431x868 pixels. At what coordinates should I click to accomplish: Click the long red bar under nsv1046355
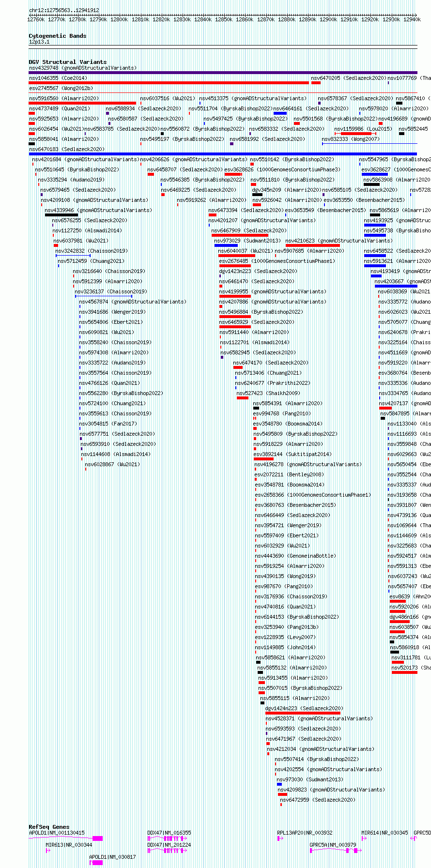pos(169,83)
